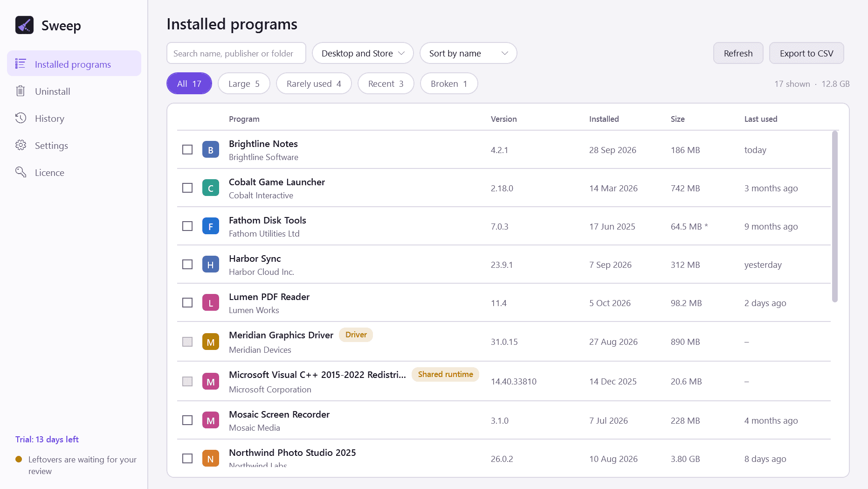Show the Rarely used programs filter

(314, 84)
